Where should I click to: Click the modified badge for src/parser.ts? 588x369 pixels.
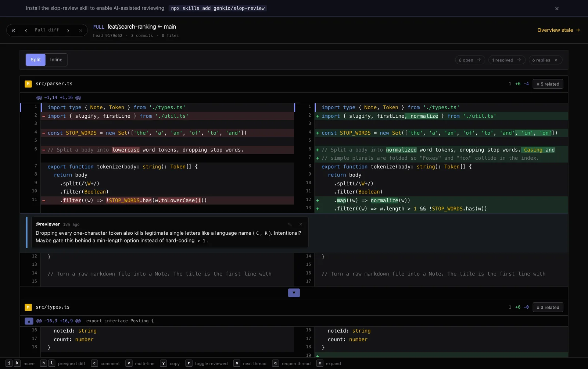pyautogui.click(x=28, y=84)
